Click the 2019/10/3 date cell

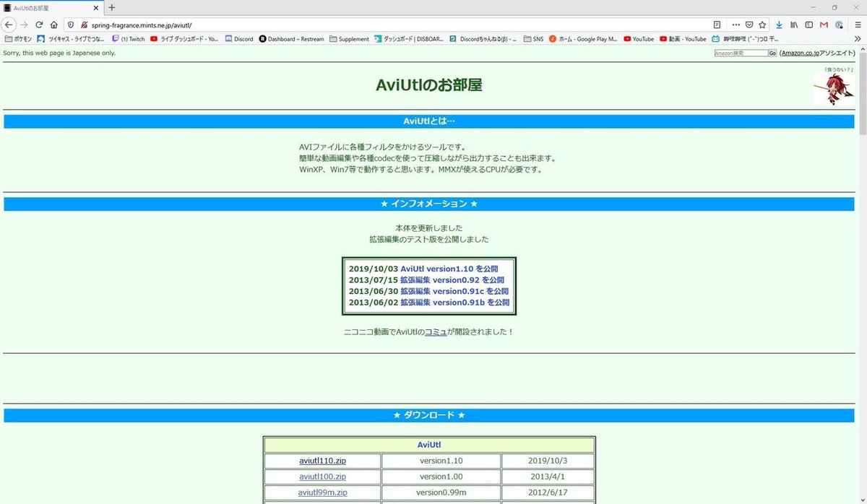coord(548,461)
